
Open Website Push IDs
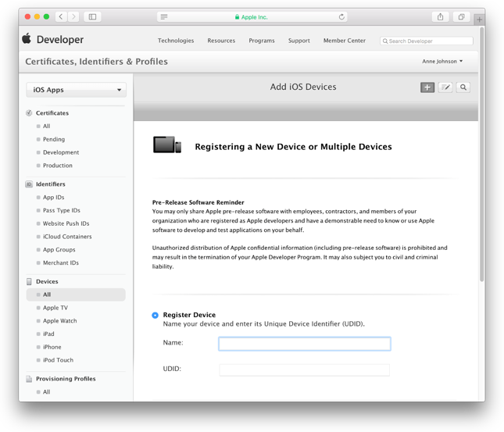tap(66, 223)
